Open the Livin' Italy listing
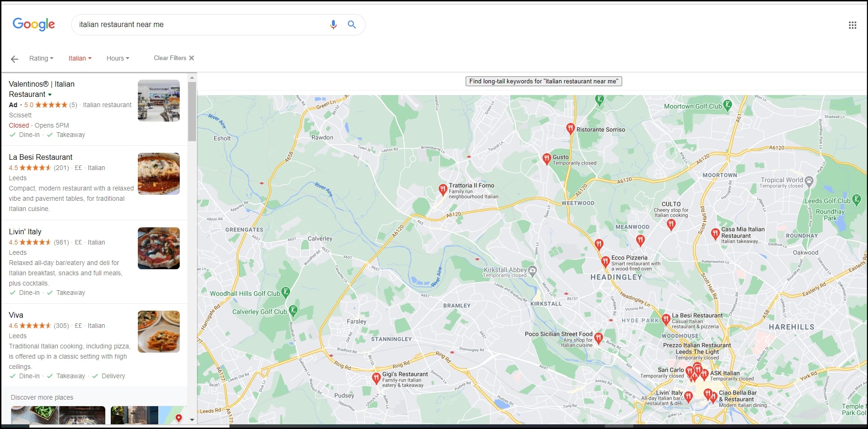 click(x=25, y=232)
